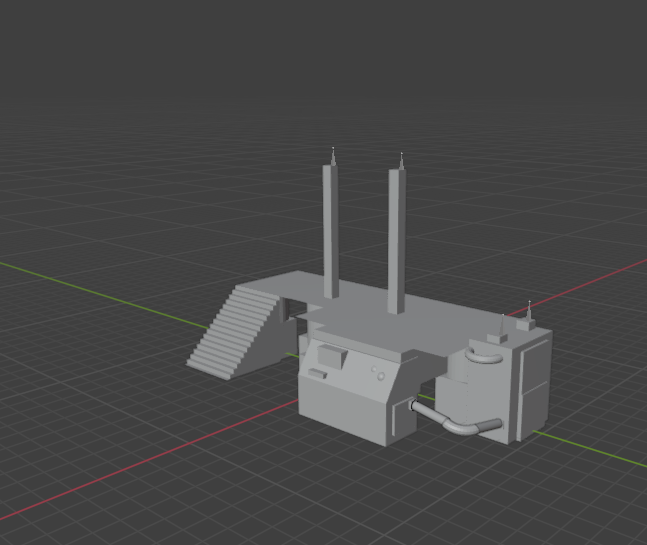This screenshot has height=545, width=647.
Task: Click the antenna tip on right chimney
Action: tap(402, 158)
